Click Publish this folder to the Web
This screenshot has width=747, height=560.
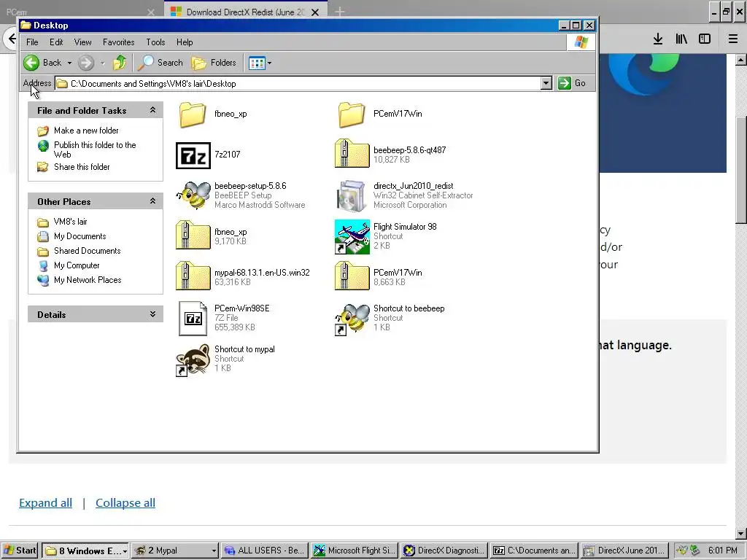pyautogui.click(x=95, y=149)
